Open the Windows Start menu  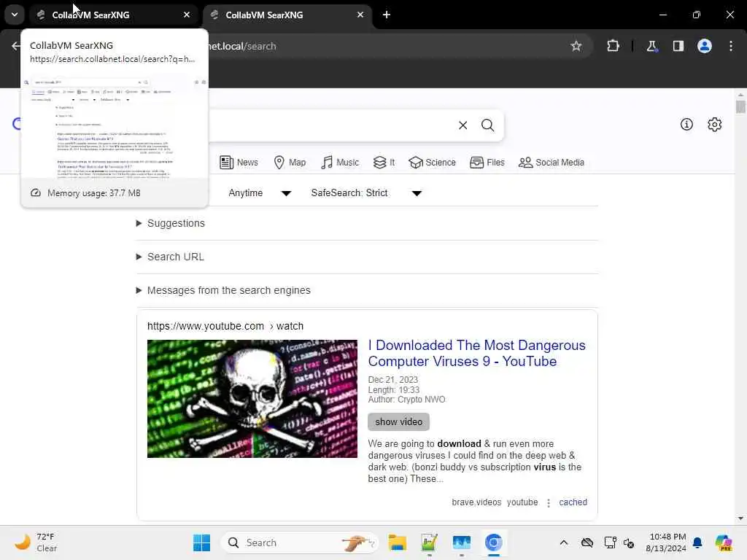pyautogui.click(x=201, y=542)
